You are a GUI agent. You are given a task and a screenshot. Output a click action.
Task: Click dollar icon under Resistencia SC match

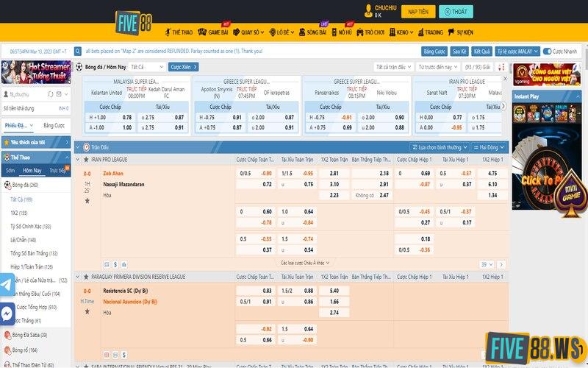(x=123, y=355)
